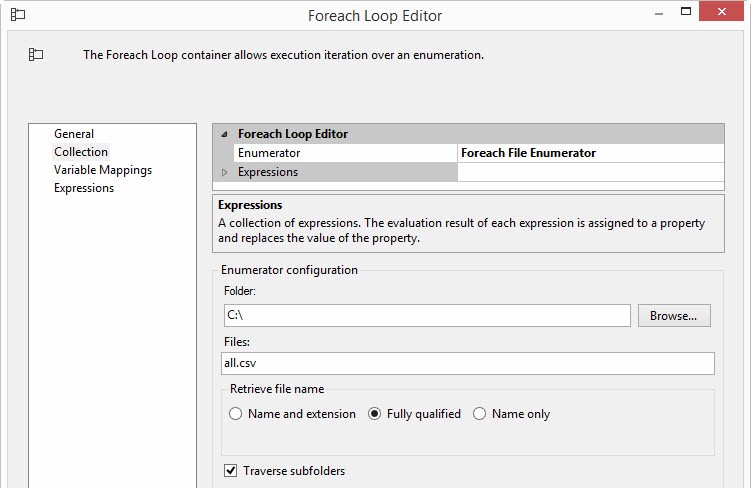Select the General page in the left pane
Viewport: 751px width, 488px height.
74,134
